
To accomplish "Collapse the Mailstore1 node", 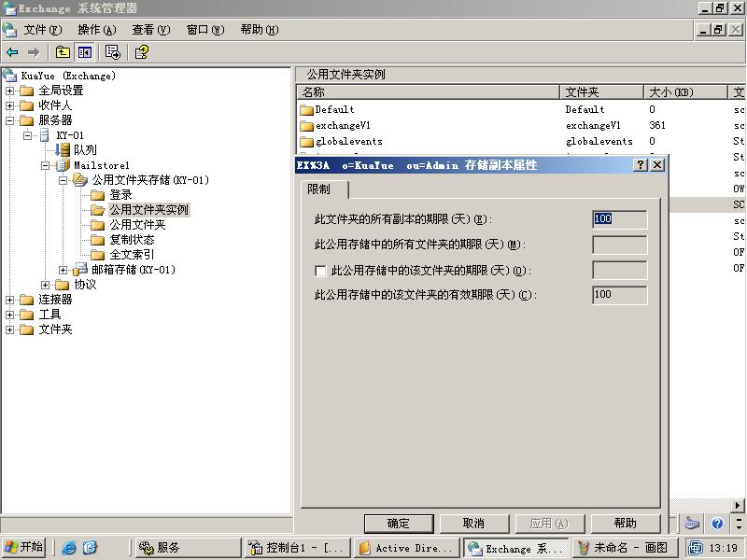I will (x=45, y=165).
